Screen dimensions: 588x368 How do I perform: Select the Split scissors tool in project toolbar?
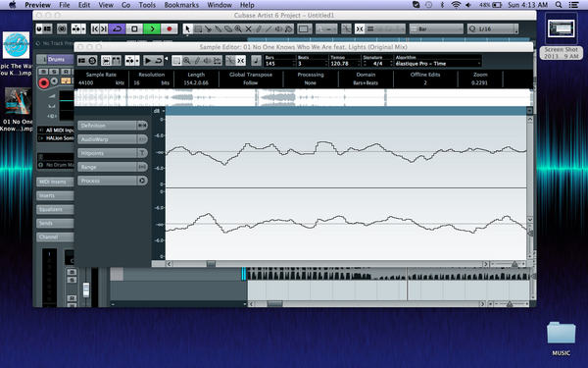(208, 28)
